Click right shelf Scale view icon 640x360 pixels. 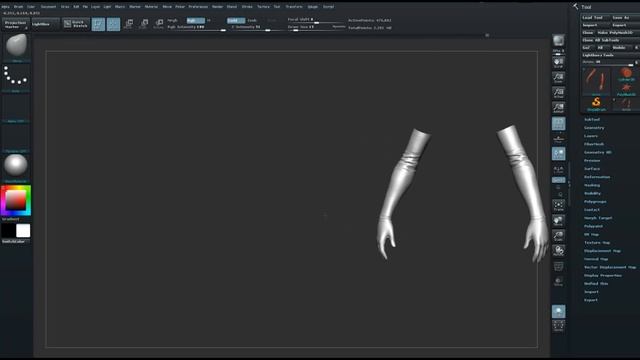558,236
